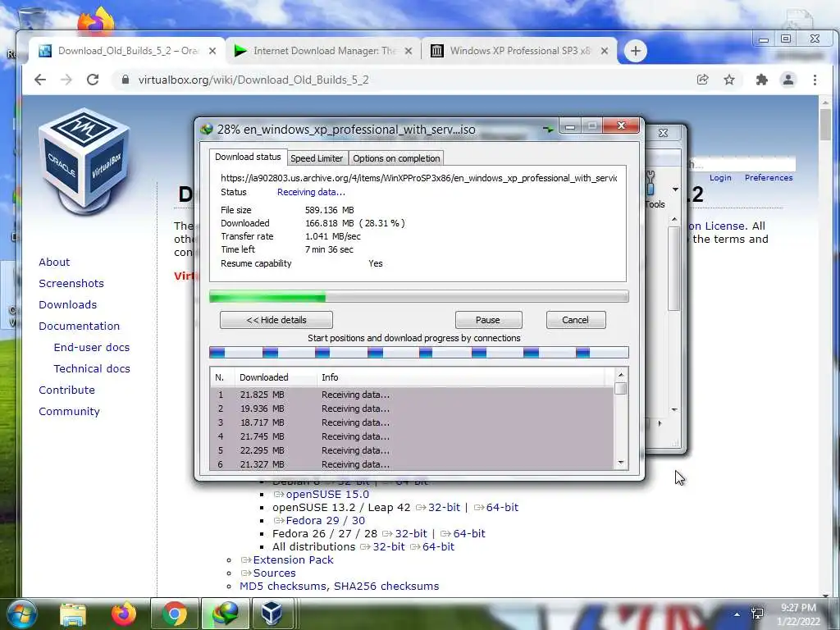Image resolution: width=840 pixels, height=630 pixels.
Task: Click the VirtualBox taskbar icon
Action: click(272, 614)
